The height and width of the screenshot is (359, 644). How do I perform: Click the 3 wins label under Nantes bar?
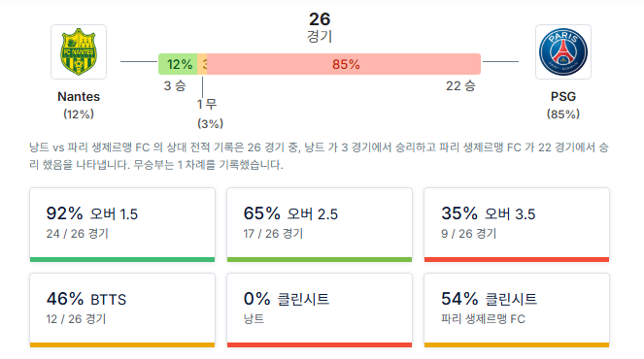(175, 85)
